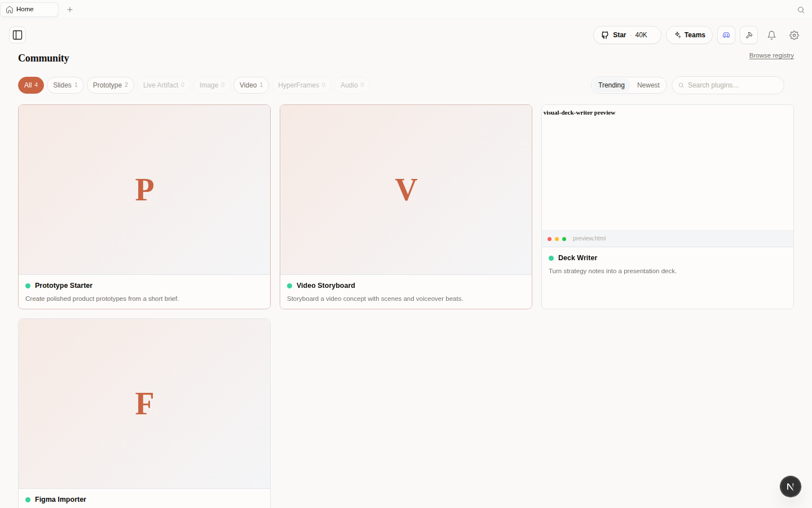Open the Prototype Starter thumbnail with letter P
The image size is (812, 508).
coord(144,190)
